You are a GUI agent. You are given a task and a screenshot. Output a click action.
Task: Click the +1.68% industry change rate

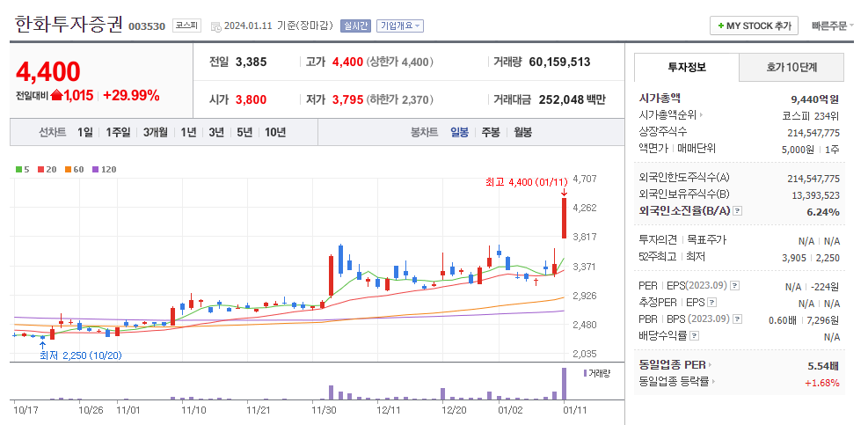[822, 383]
